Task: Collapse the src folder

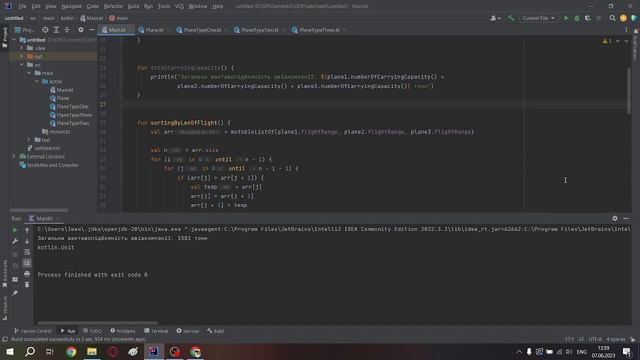Action: [x=22, y=64]
